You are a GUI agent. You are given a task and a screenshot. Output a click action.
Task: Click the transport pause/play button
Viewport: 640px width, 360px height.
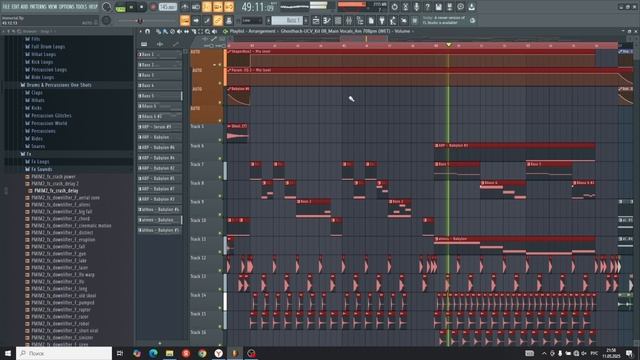point(131,7)
